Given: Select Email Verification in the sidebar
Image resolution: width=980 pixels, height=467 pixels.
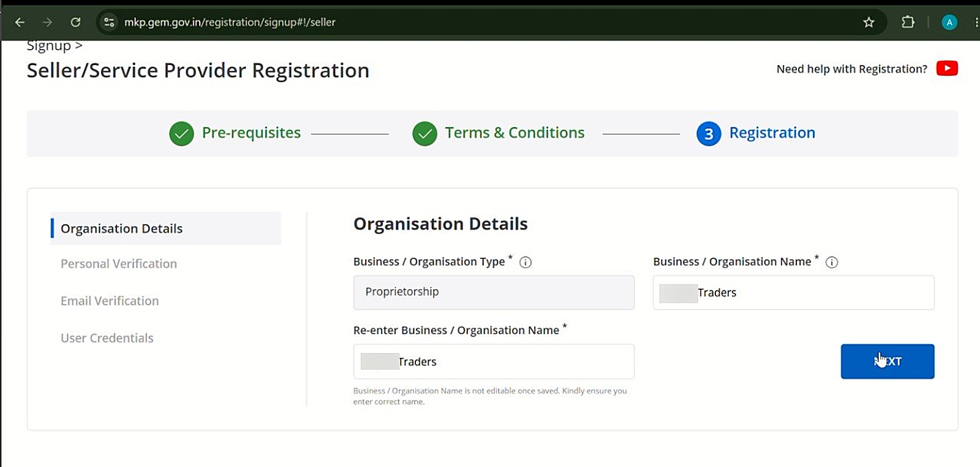Looking at the screenshot, I should point(110,301).
